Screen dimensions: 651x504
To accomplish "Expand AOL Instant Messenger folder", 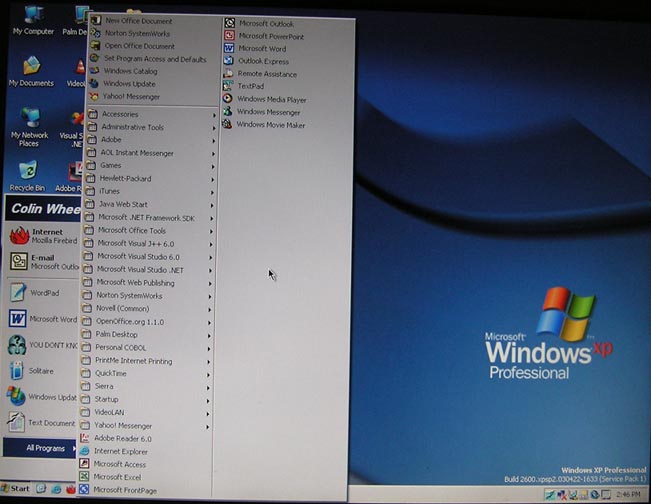I will pos(151,153).
